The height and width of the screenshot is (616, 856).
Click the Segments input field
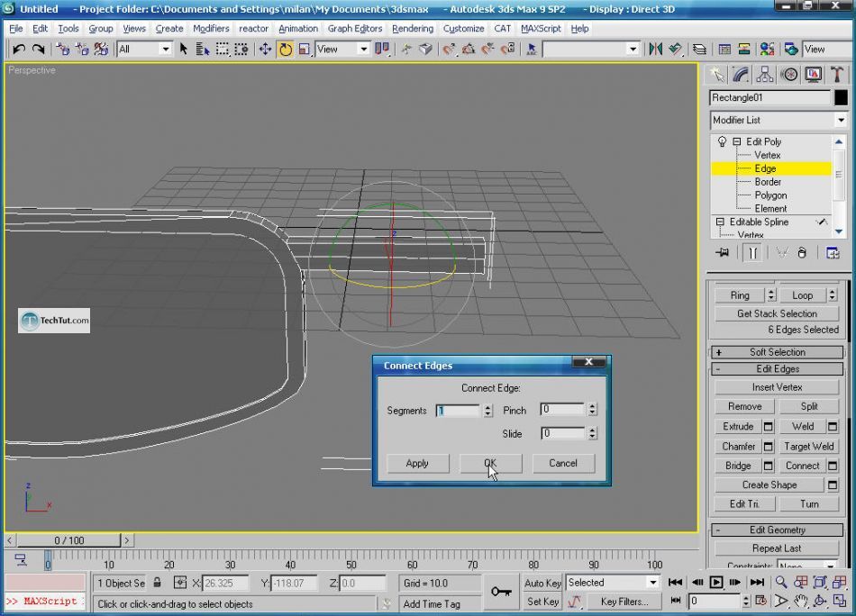[458, 411]
